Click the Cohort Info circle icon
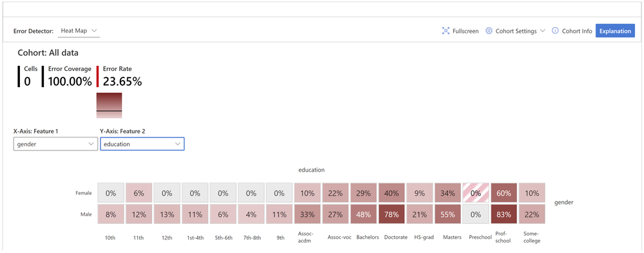Viewport: 644px width, 253px height. coord(555,31)
